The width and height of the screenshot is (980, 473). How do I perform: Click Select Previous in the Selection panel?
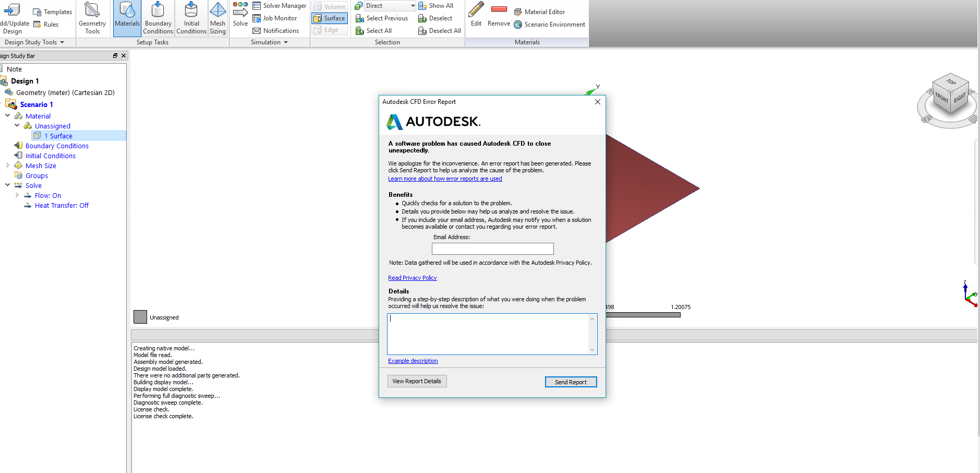click(x=382, y=18)
